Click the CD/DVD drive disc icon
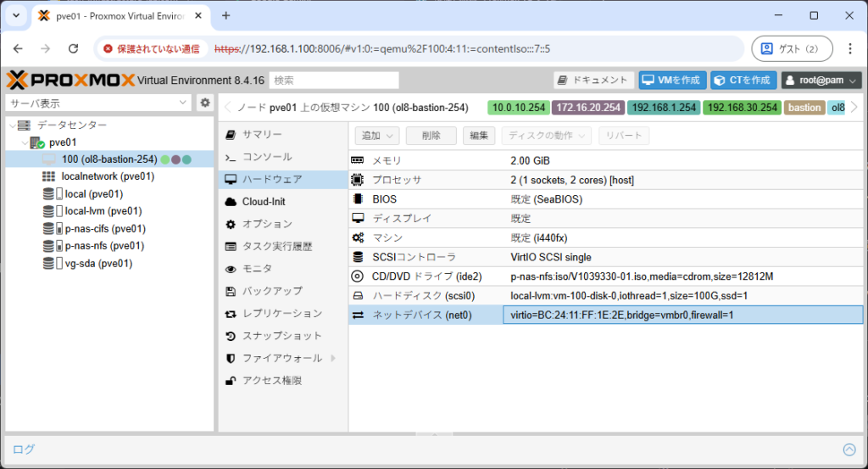Viewport: 868px width, 469px height. [358, 276]
